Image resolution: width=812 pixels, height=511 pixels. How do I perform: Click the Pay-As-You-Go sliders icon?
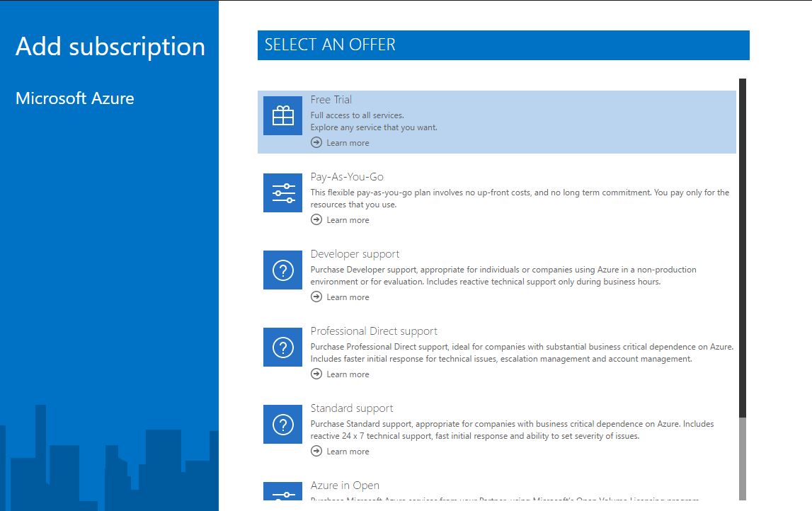click(282, 193)
